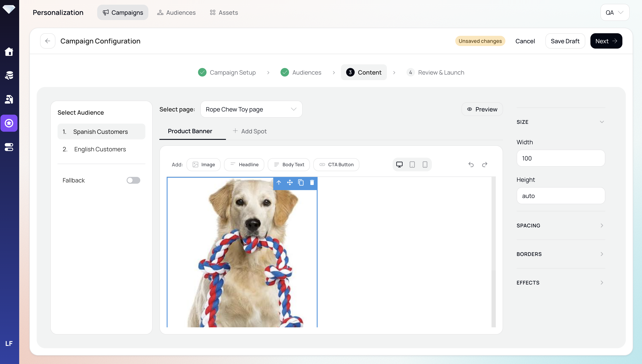
Task: Delete the selected image with trash icon
Action: click(x=312, y=182)
